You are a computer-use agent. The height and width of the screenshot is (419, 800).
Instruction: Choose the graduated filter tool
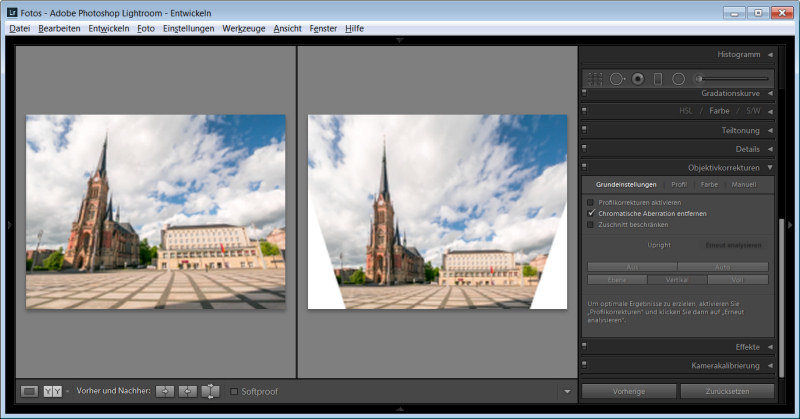pos(658,78)
